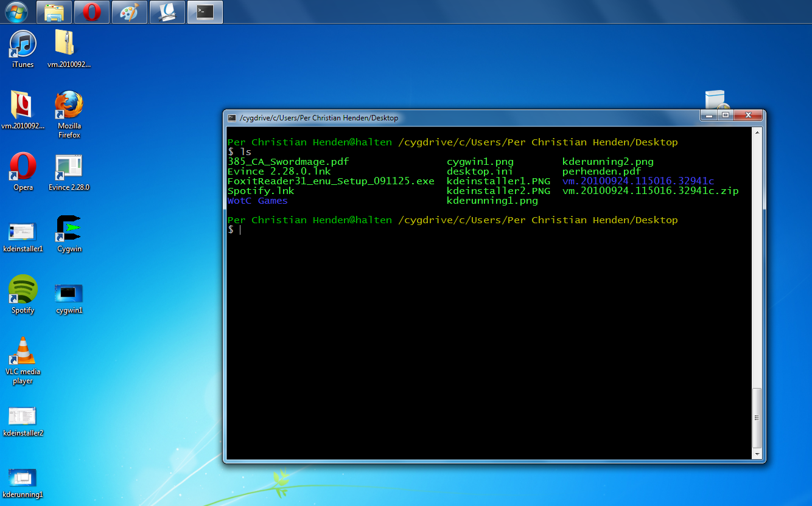
Task: Open the Evince document viewer taskbar icon
Action: [167, 12]
